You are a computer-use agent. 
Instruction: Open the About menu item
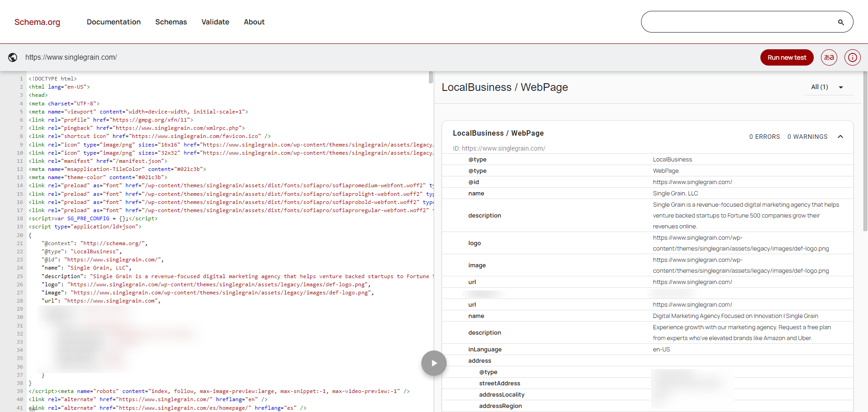coord(254,22)
